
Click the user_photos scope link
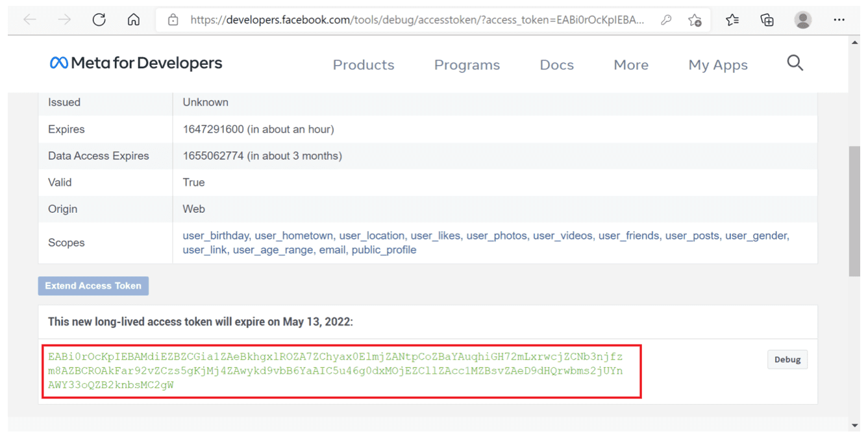tap(497, 236)
